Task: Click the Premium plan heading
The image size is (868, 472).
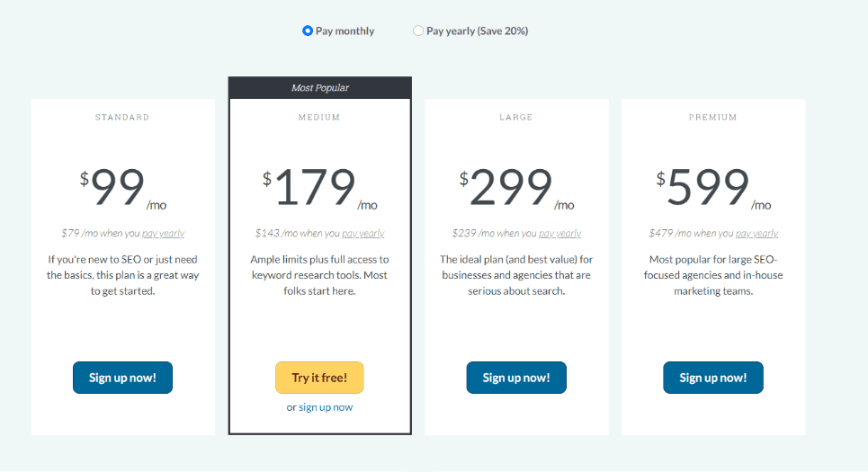Action: coord(713,117)
